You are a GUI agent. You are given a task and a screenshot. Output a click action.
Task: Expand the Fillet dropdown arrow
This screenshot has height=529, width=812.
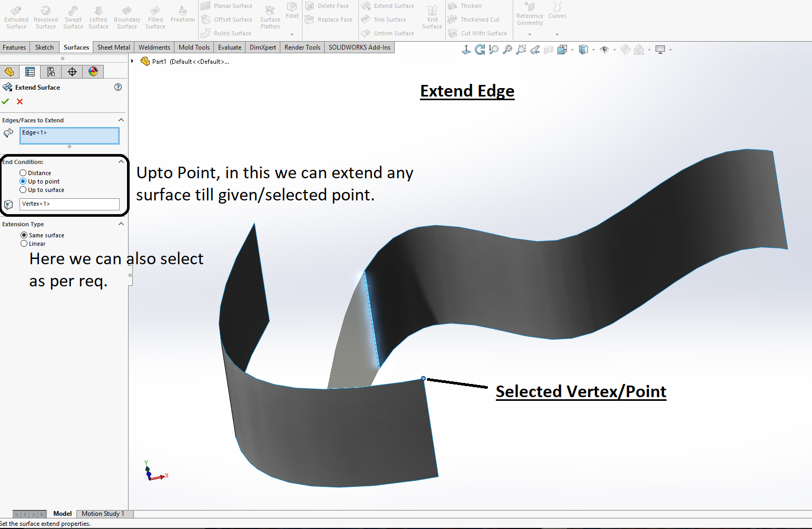point(292,35)
